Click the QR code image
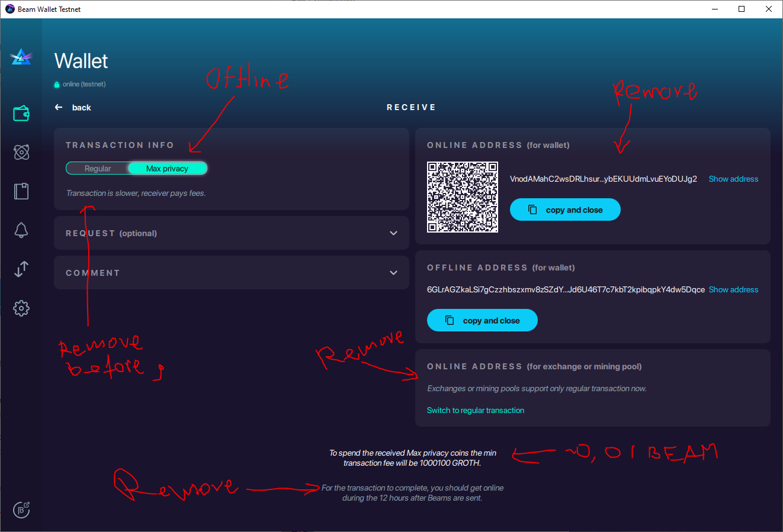783x532 pixels. pyautogui.click(x=462, y=196)
